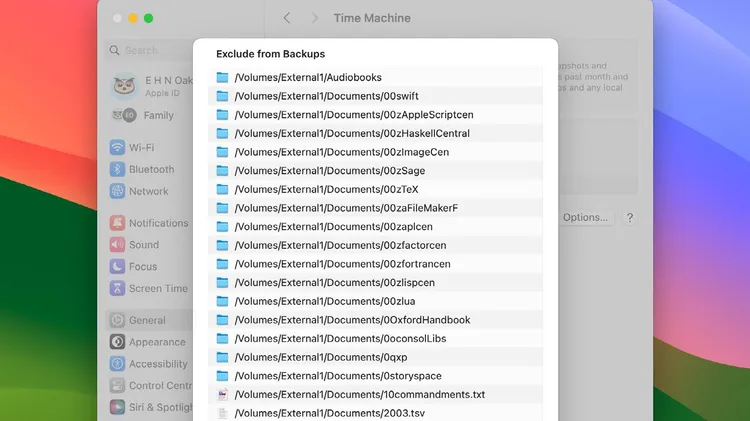Click the search magnifier icon
Screen dimensions: 750x421
[x=114, y=50]
